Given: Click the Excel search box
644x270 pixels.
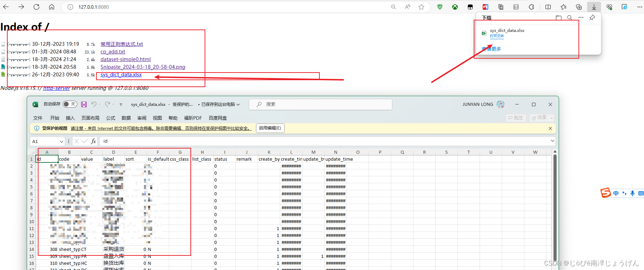Looking at the screenshot, I should 320,104.
